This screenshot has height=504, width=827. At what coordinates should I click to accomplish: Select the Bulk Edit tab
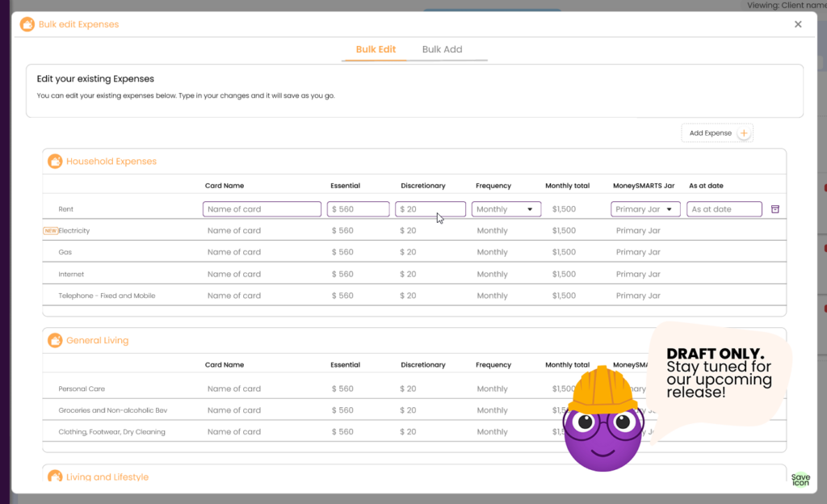375,48
